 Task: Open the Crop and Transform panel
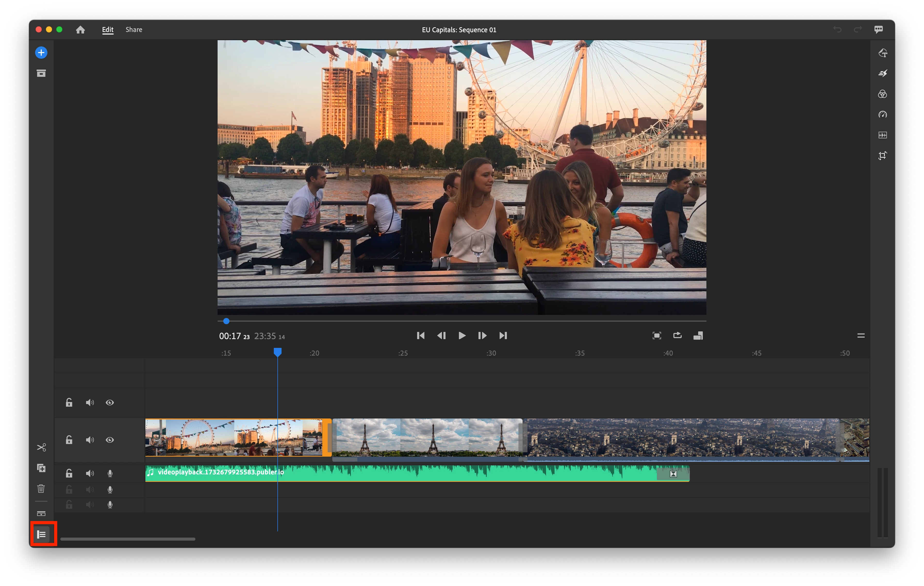[882, 155]
